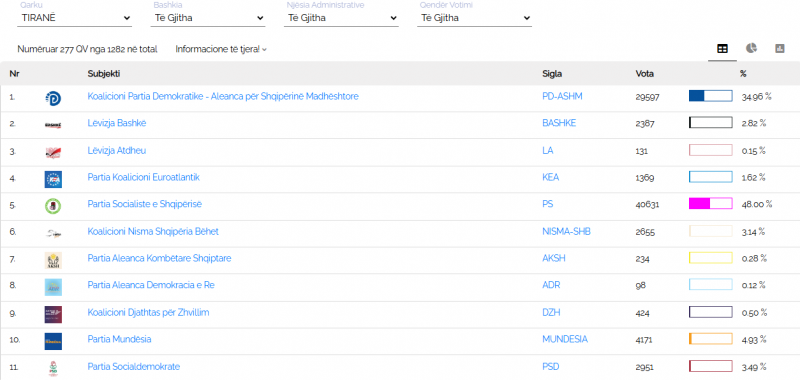Expand Informacione të tjera
800x380 pixels.
[x=221, y=49]
